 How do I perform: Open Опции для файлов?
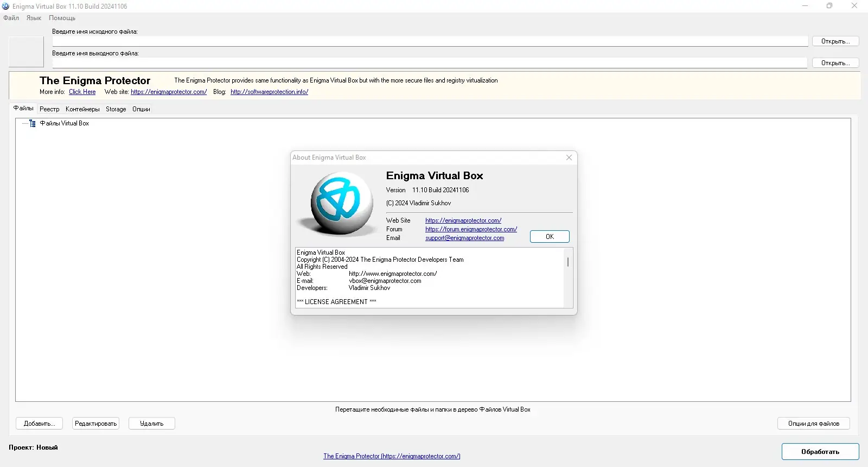point(813,424)
